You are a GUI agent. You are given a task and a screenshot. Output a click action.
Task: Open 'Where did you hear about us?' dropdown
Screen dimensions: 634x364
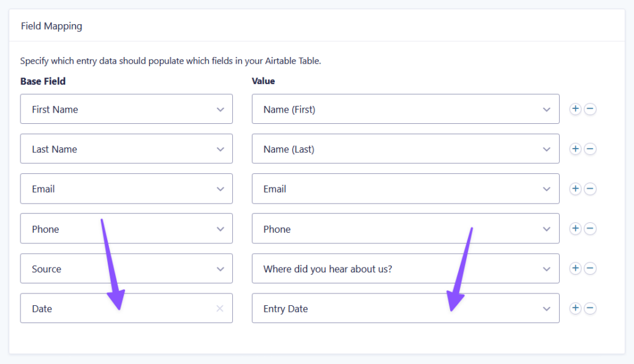point(405,269)
